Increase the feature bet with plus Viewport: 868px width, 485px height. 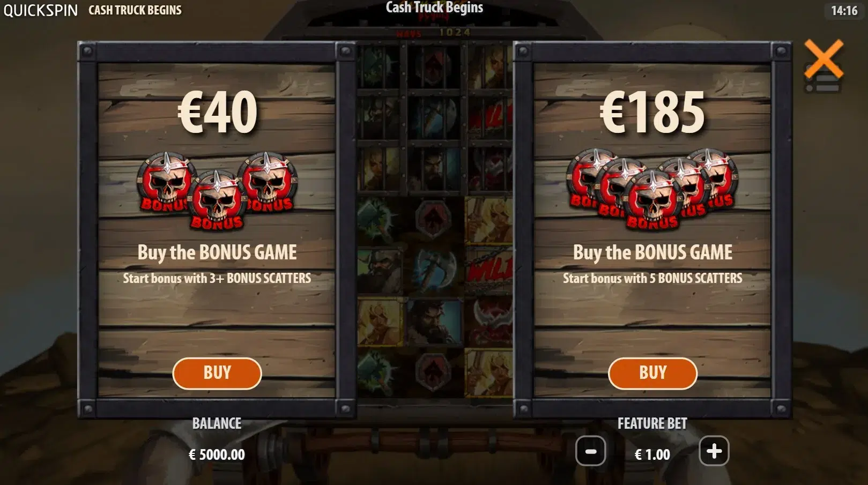714,451
